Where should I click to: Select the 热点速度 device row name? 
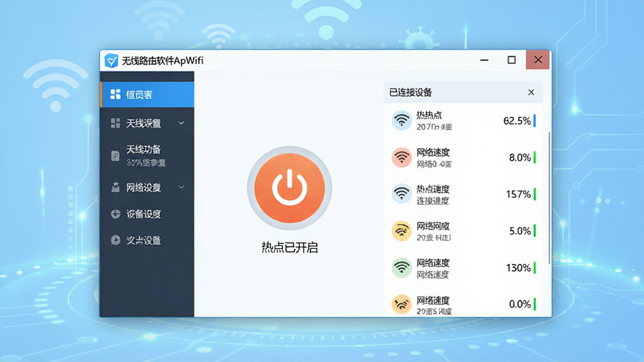click(x=433, y=189)
